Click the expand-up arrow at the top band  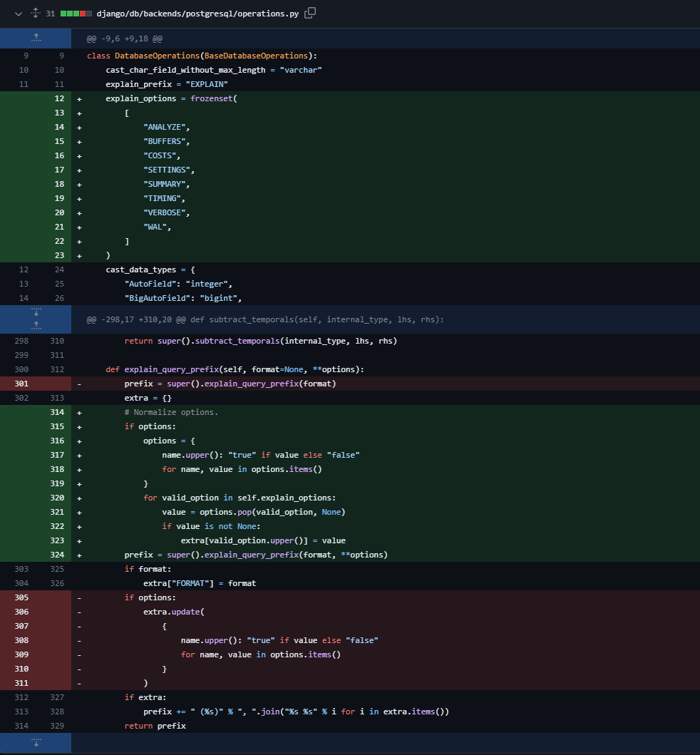click(36, 36)
